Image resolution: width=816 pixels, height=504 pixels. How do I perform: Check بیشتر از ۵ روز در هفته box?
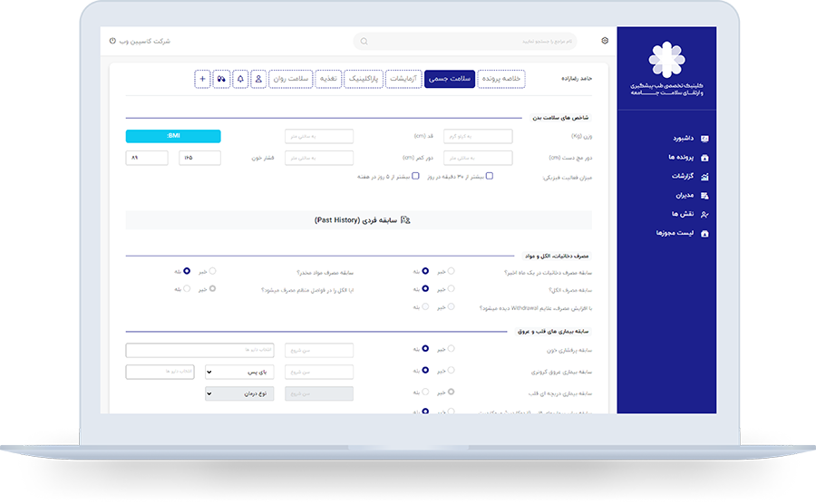tap(415, 176)
